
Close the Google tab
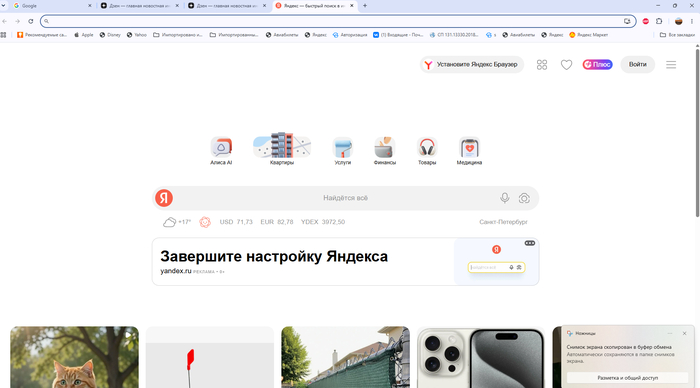click(x=89, y=6)
